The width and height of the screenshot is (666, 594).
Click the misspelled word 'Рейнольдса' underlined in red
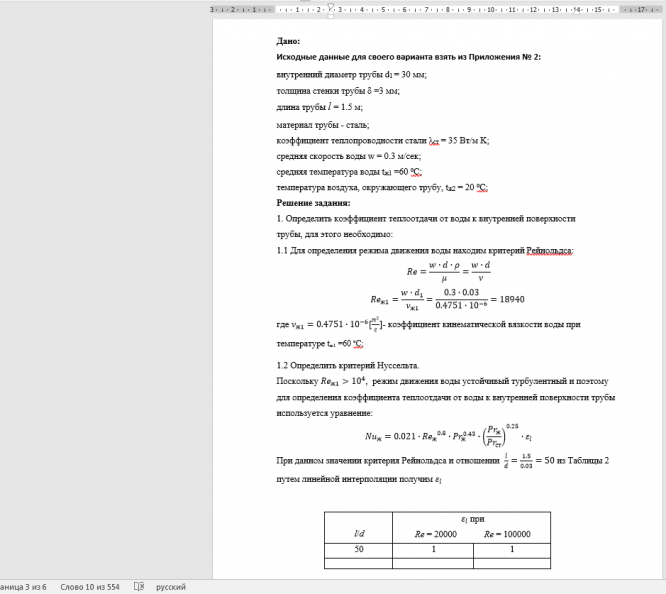pyautogui.click(x=549, y=251)
